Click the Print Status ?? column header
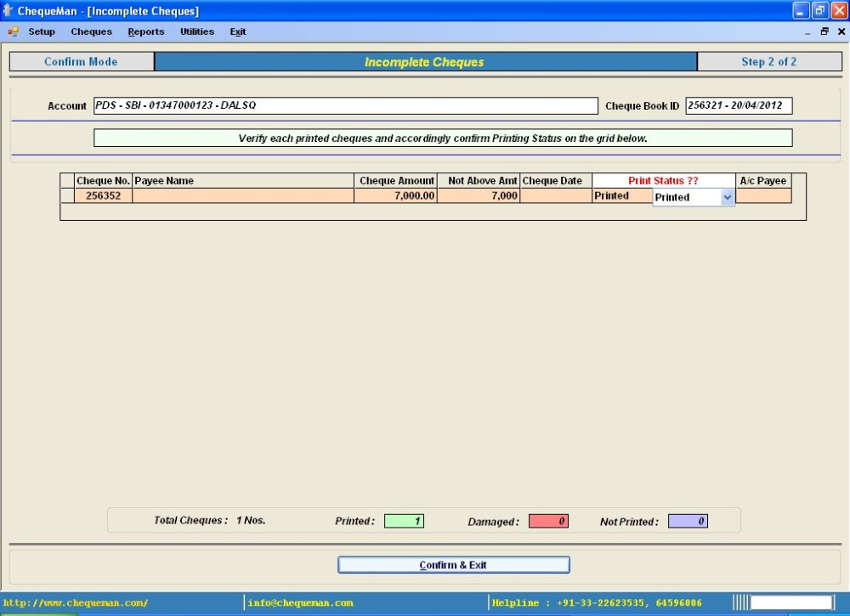This screenshot has height=616, width=850. click(664, 180)
